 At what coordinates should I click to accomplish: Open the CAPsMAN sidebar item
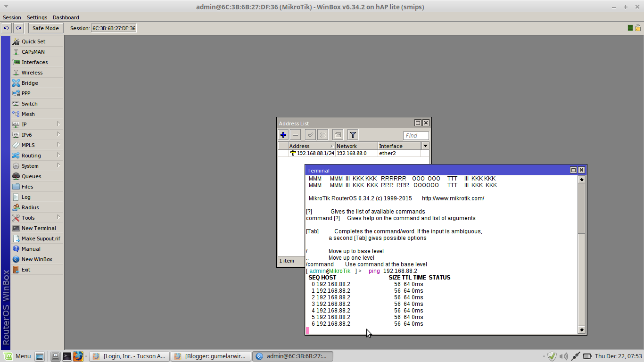37,52
